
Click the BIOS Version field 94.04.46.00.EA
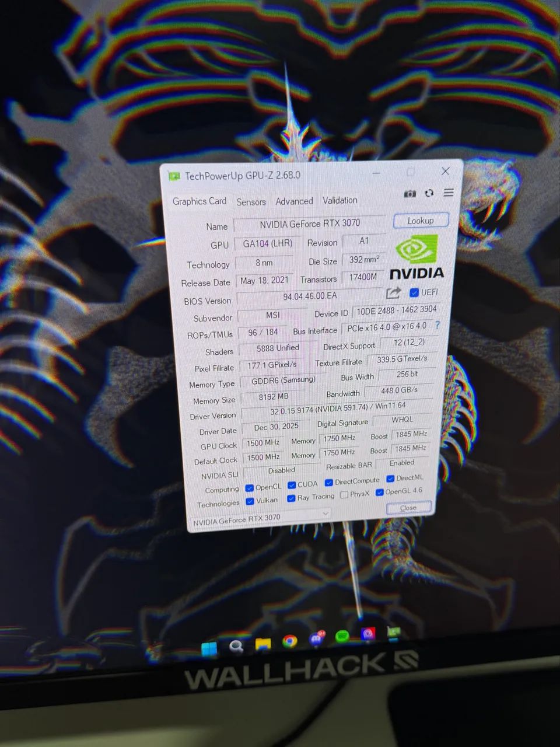pos(310,296)
